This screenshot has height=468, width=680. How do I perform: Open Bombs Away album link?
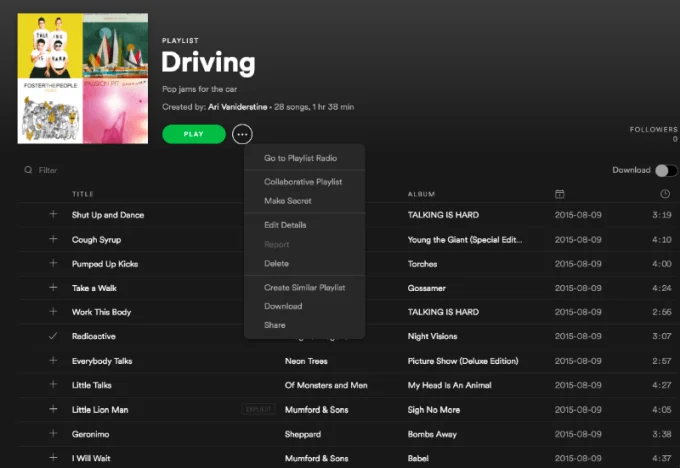click(x=432, y=434)
